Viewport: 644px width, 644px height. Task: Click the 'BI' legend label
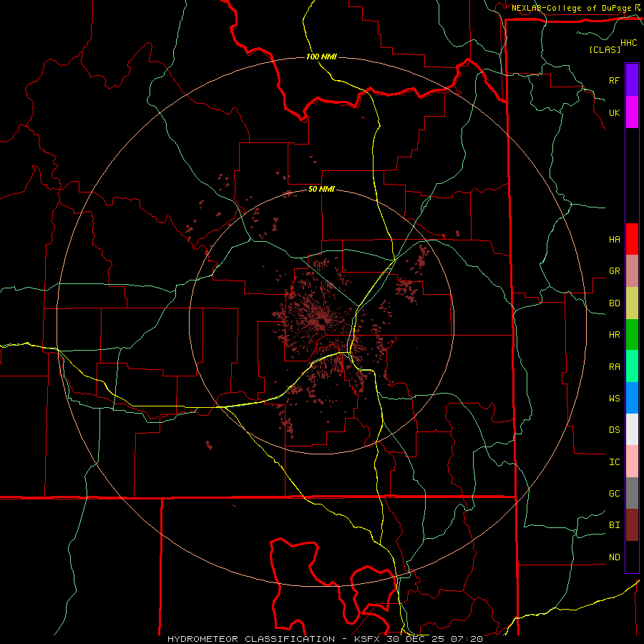pyautogui.click(x=614, y=525)
